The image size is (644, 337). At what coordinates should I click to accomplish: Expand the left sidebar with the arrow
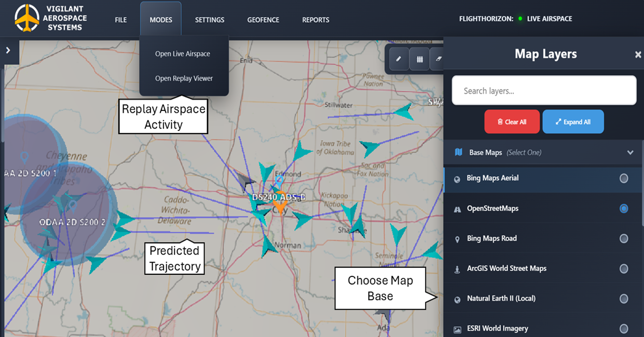[8, 50]
